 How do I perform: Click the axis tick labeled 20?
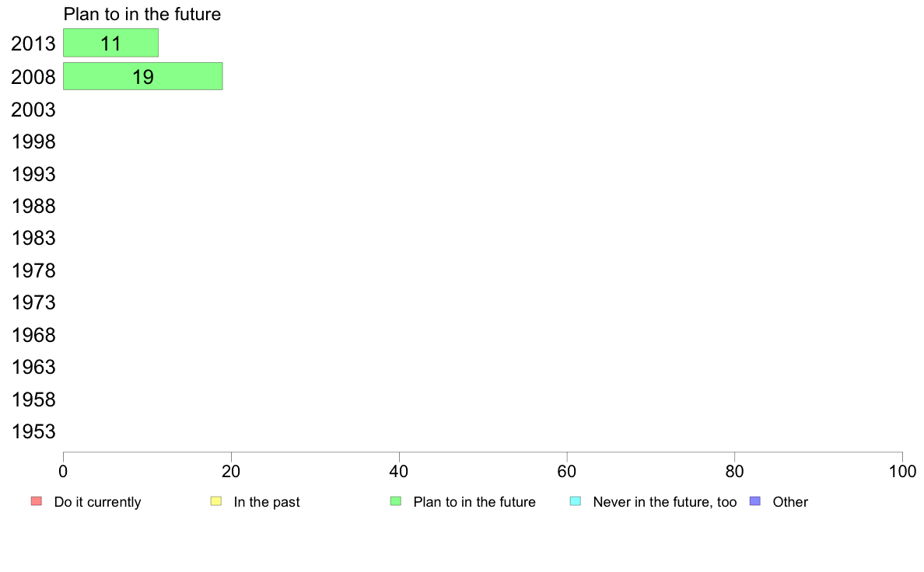(231, 471)
